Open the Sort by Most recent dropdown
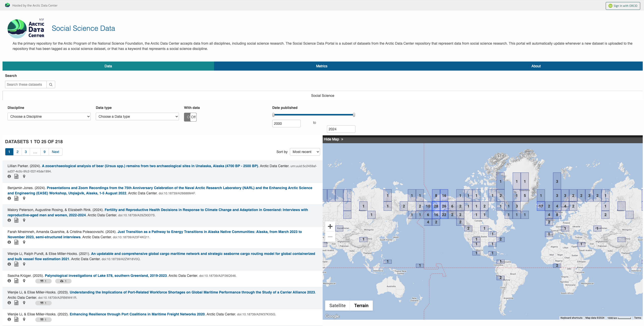 305,152
